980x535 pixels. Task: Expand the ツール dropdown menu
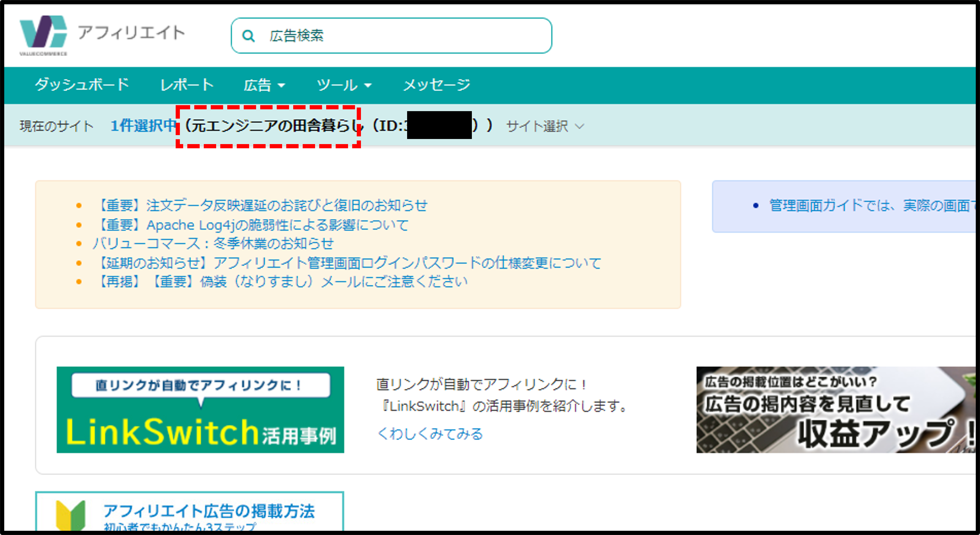click(x=344, y=85)
